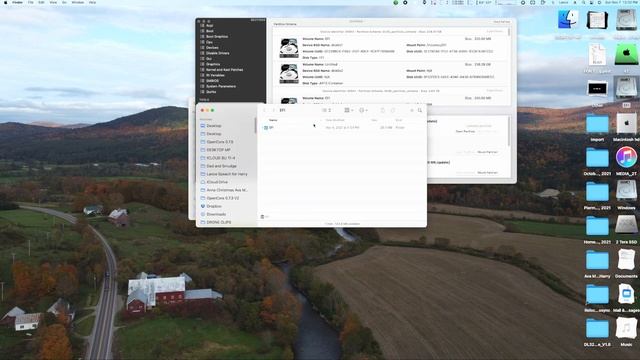This screenshot has height=360, width=640.
Task: Open the Window menu
Action: click(x=78, y=2)
